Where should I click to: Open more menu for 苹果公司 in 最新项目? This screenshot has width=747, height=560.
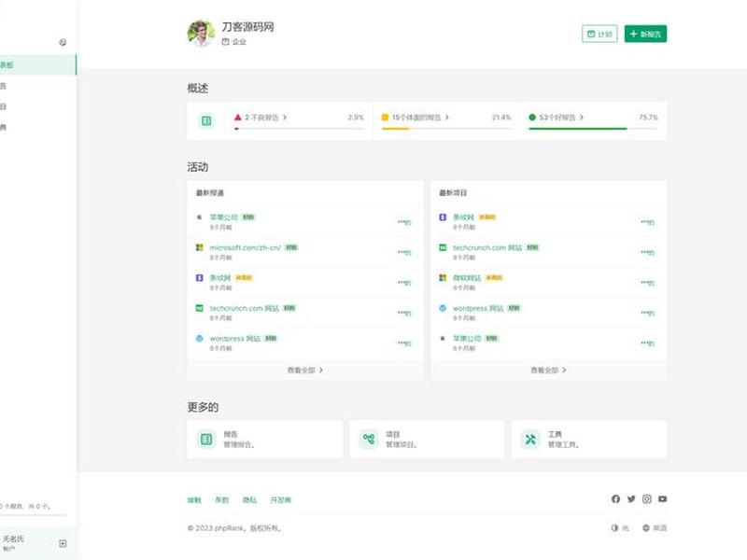(647, 343)
